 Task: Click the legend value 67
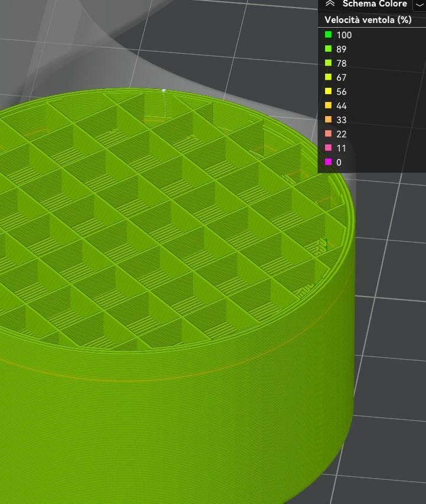[342, 77]
